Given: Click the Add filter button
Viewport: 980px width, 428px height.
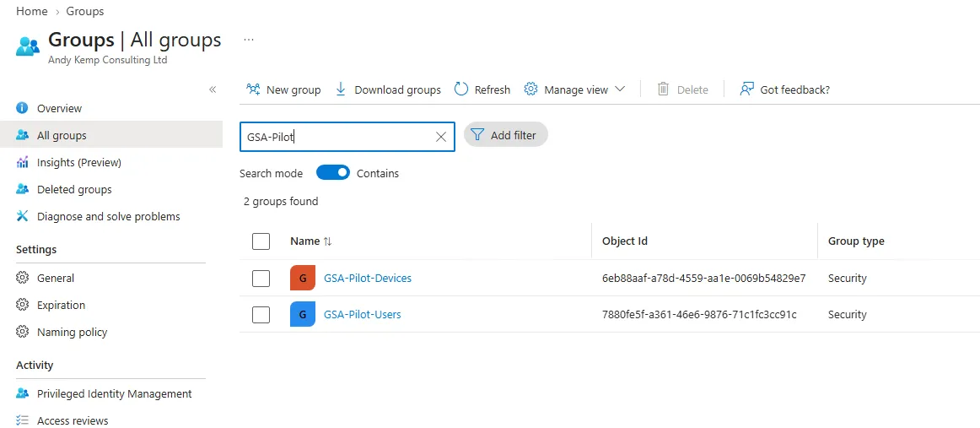Looking at the screenshot, I should pos(506,134).
